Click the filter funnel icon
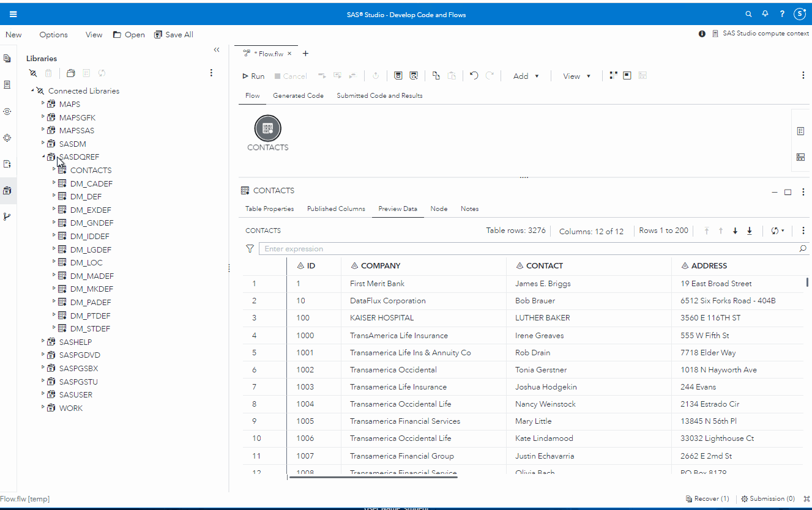 pyautogui.click(x=250, y=249)
